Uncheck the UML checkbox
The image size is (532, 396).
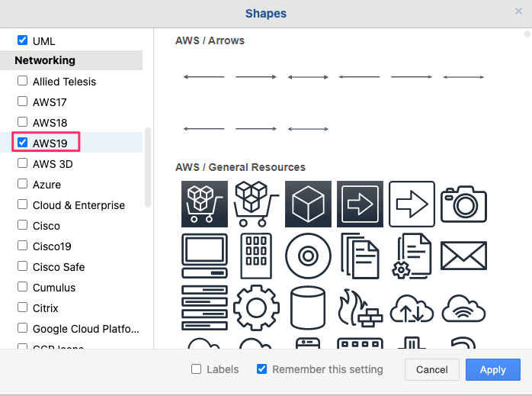(22, 40)
